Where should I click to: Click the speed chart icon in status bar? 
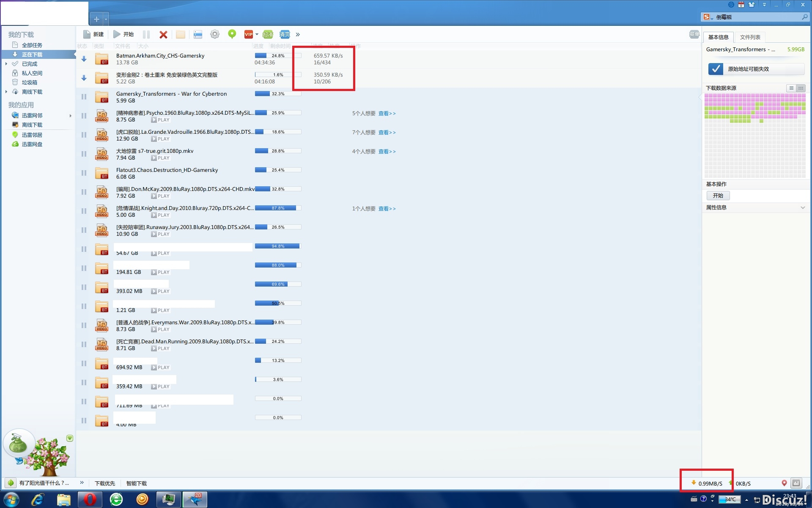(x=796, y=483)
